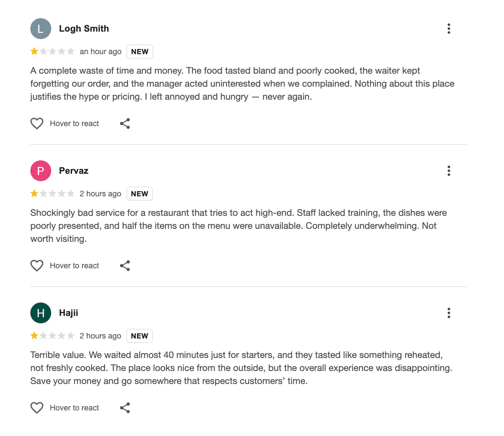The width and height of the screenshot is (504, 436).
Task: Open more options for Logh Smith's review
Action: click(x=448, y=29)
